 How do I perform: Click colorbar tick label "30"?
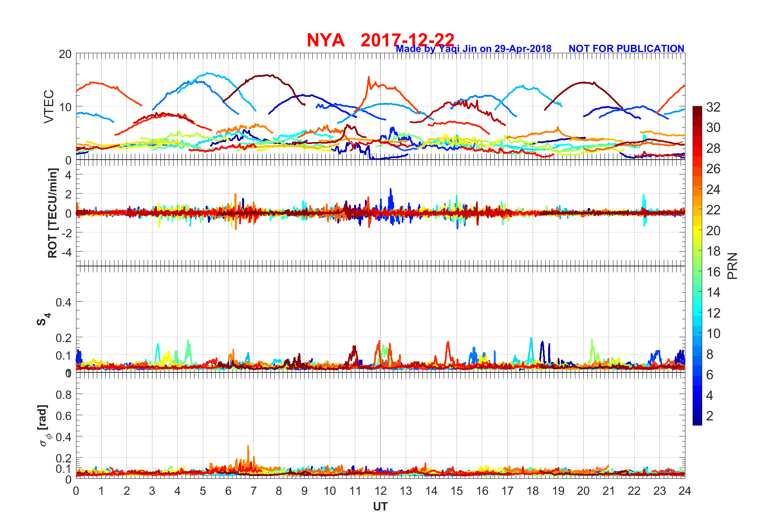[x=713, y=128]
